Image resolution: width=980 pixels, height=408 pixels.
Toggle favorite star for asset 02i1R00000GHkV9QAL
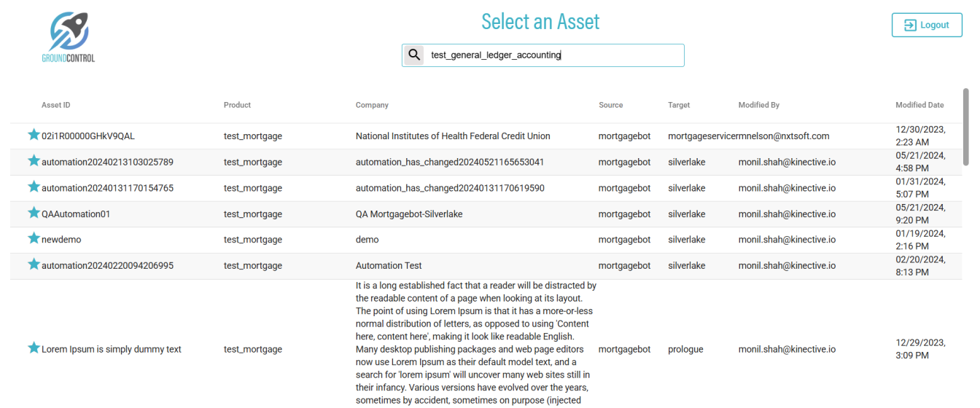(34, 135)
